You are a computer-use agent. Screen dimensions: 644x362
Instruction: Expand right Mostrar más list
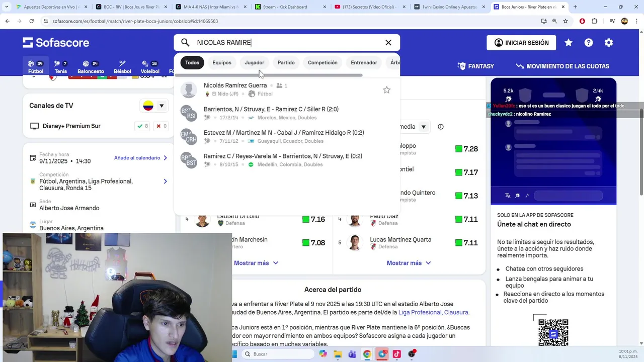[x=409, y=263]
